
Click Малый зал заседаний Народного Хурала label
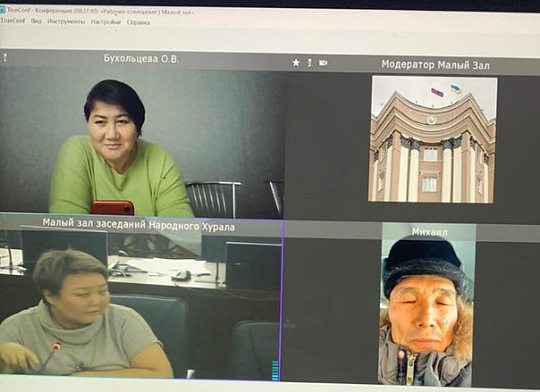tap(139, 227)
